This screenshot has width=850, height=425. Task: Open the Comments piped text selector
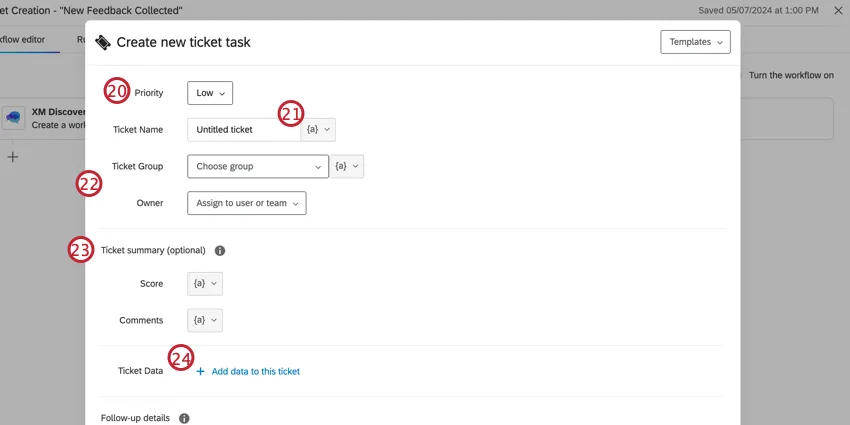tap(204, 320)
